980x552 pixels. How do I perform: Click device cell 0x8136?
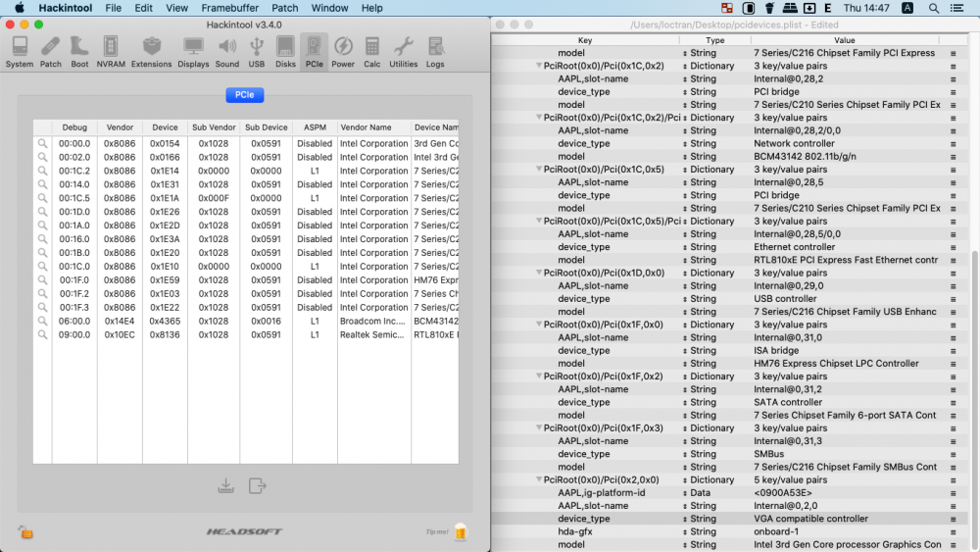pos(165,334)
